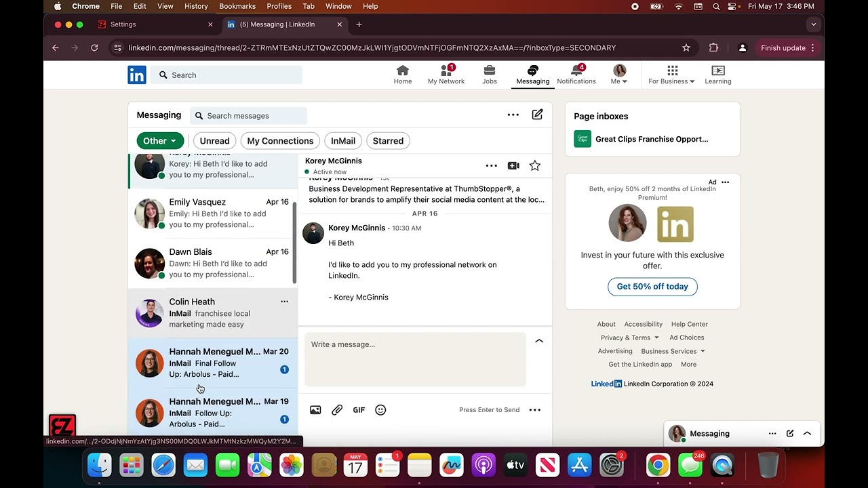Attach a file with paperclip icon
Image resolution: width=868 pixels, height=488 pixels.
337,410
